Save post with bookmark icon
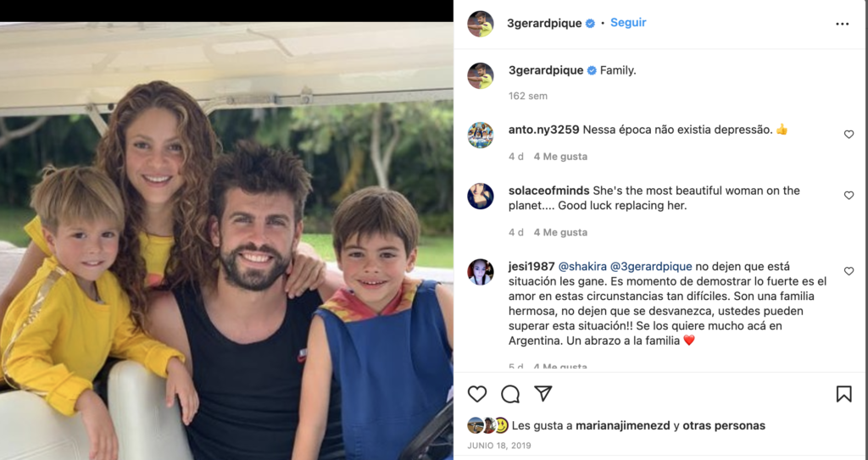Screen dimensions: 868x460 tap(843, 394)
